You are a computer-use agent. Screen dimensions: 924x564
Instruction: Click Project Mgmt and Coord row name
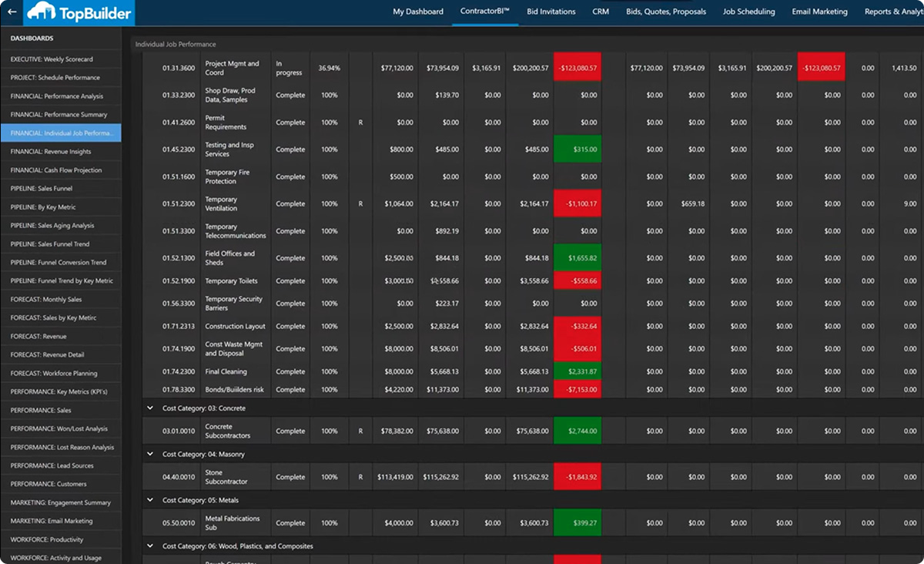pos(232,68)
